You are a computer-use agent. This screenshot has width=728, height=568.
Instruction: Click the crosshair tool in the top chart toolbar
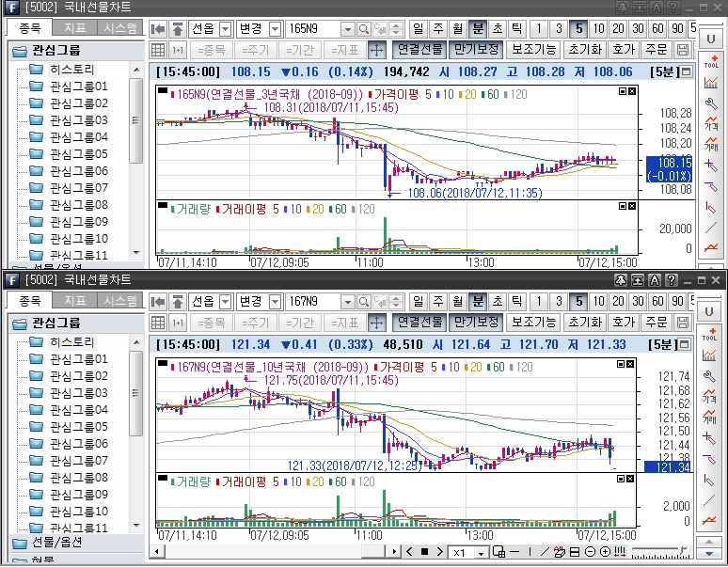(376, 49)
